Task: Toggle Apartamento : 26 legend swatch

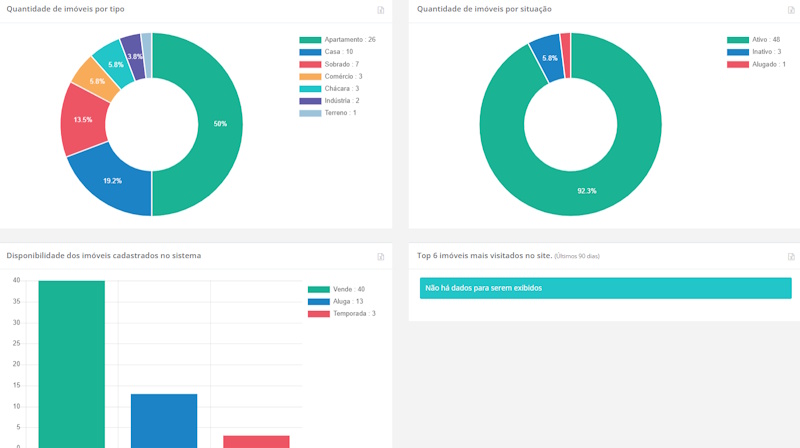Action: [310, 40]
